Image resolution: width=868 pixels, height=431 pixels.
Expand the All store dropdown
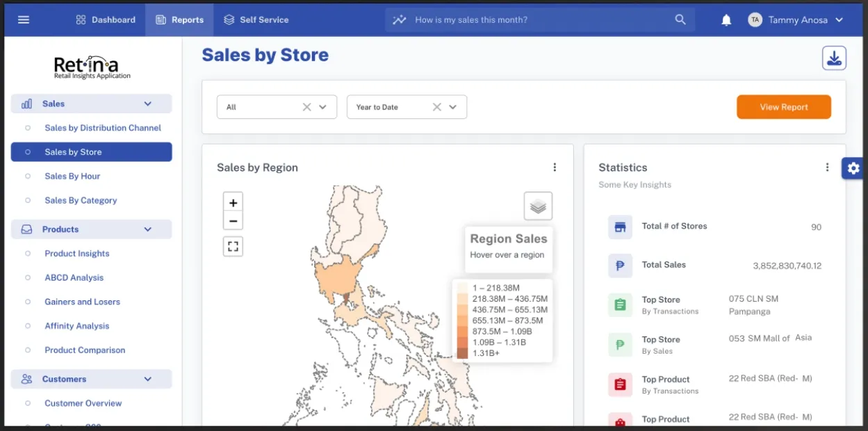323,107
